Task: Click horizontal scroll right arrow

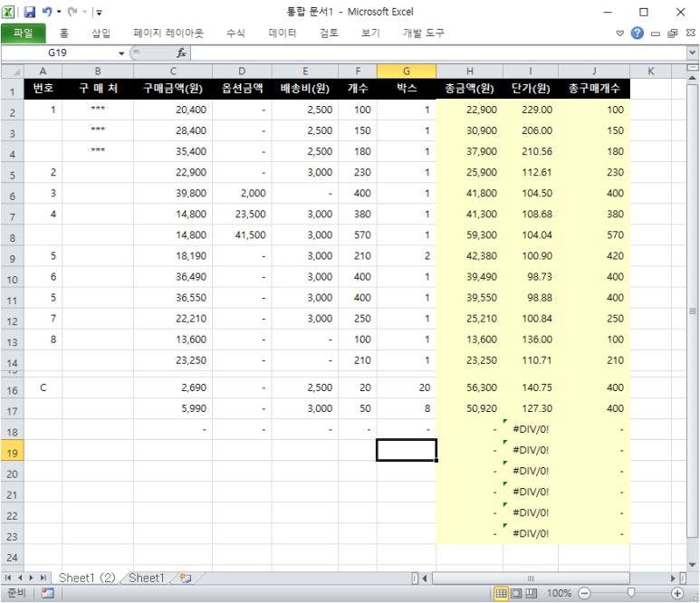Action: pos(673,579)
